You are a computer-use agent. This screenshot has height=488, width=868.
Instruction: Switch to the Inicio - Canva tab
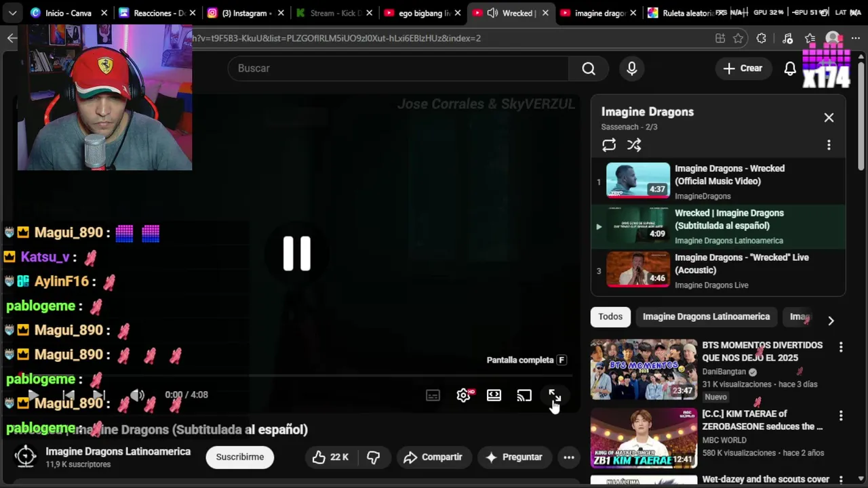click(x=68, y=13)
